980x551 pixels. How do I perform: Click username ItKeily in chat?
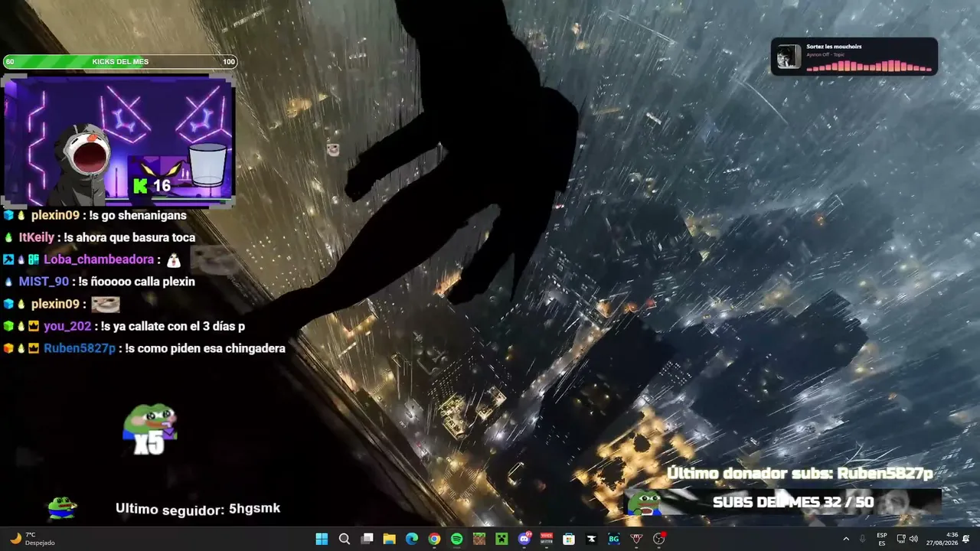pyautogui.click(x=37, y=237)
